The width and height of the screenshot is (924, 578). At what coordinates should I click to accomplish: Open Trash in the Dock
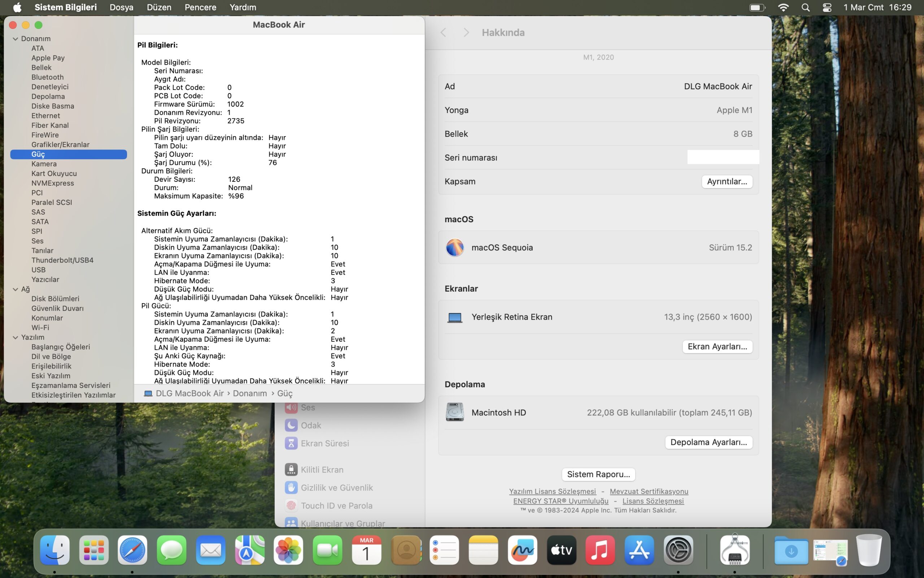click(869, 550)
